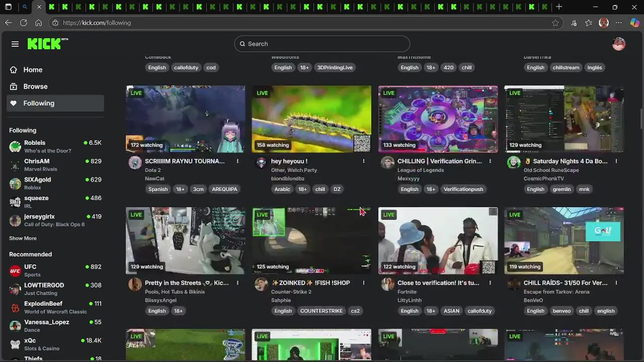The image size is (644, 362).
Task: Click blondblondbz channel avatar
Action: [261, 162]
